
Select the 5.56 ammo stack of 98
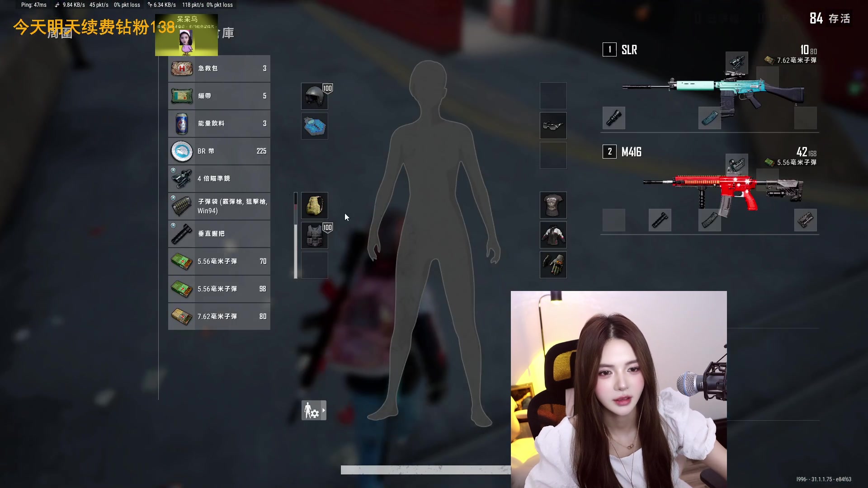click(219, 289)
